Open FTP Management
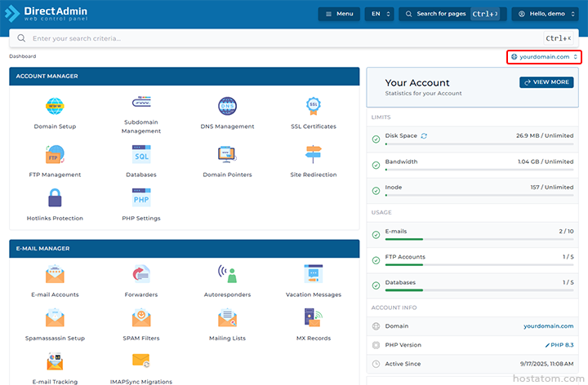This screenshot has height=385, width=588. 55,154
